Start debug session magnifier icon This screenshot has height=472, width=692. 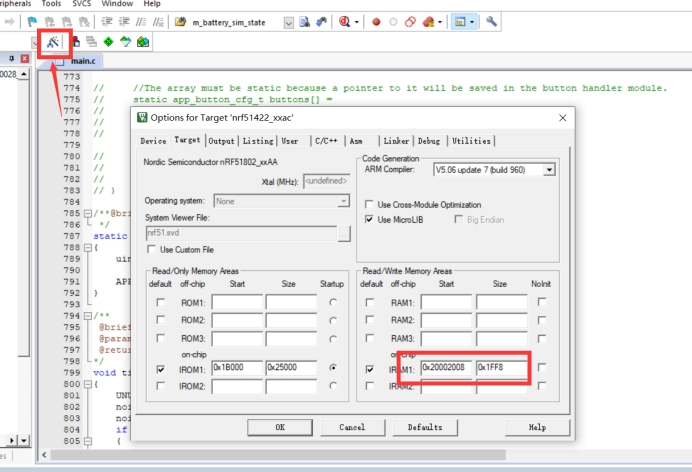(344, 22)
